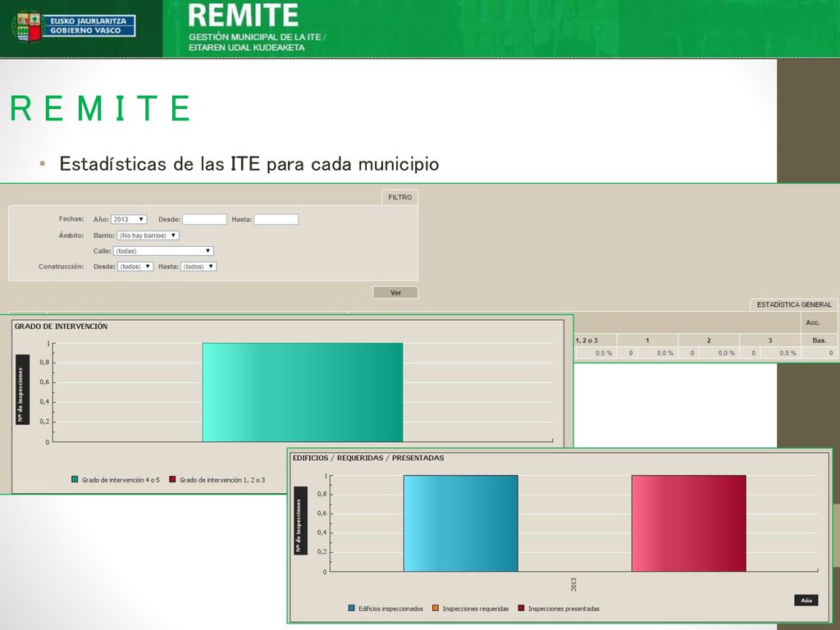Open the Construcción Desde dropdown
Viewport: 840px width, 630px height.
pyautogui.click(x=135, y=267)
